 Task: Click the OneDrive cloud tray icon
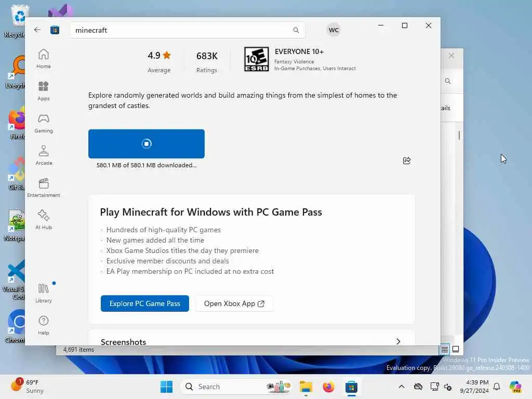[x=418, y=387]
